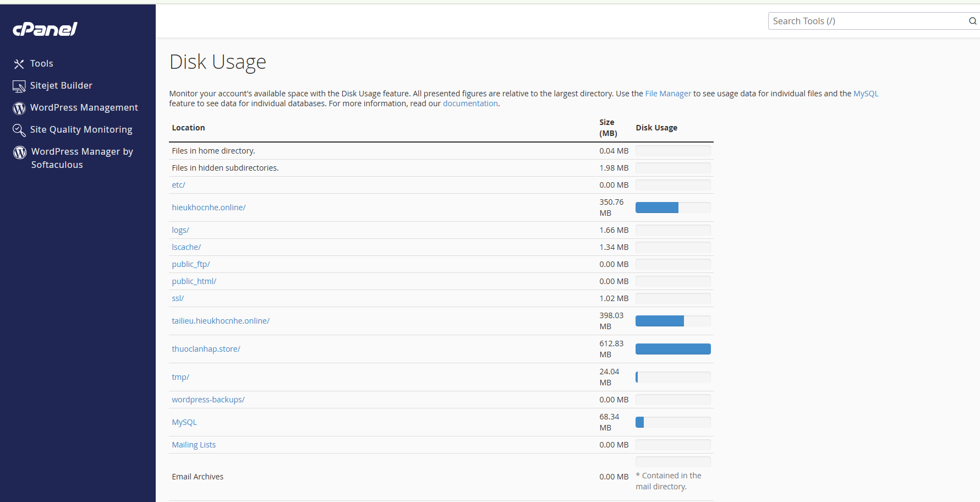Open the Tools menu item
The width and height of the screenshot is (980, 502).
pyautogui.click(x=41, y=64)
